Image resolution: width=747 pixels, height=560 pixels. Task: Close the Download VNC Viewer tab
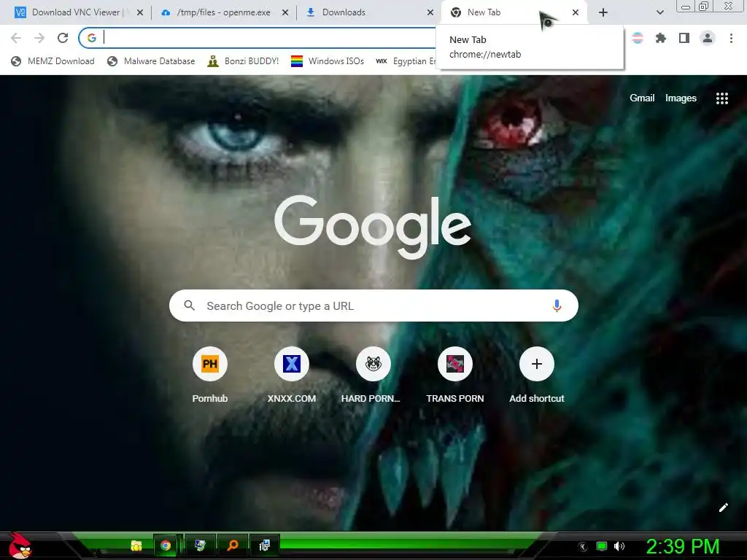click(140, 13)
